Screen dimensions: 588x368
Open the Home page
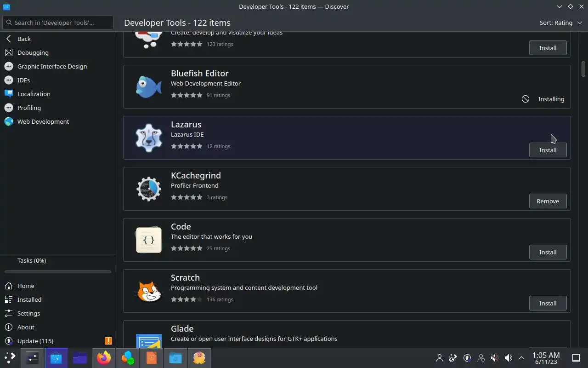coord(58,286)
